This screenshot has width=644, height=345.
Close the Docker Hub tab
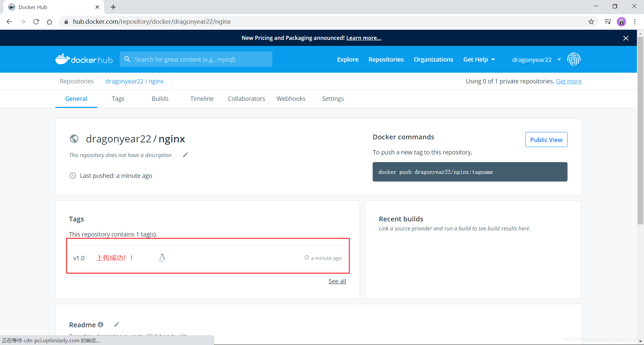point(97,7)
